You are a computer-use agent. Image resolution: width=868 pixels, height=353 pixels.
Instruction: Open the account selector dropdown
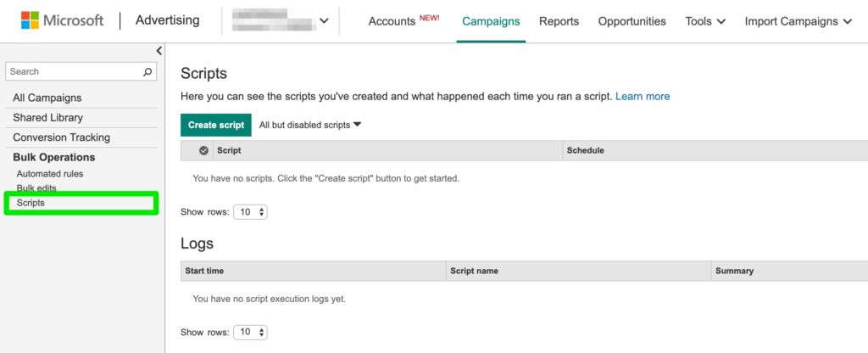tap(281, 20)
